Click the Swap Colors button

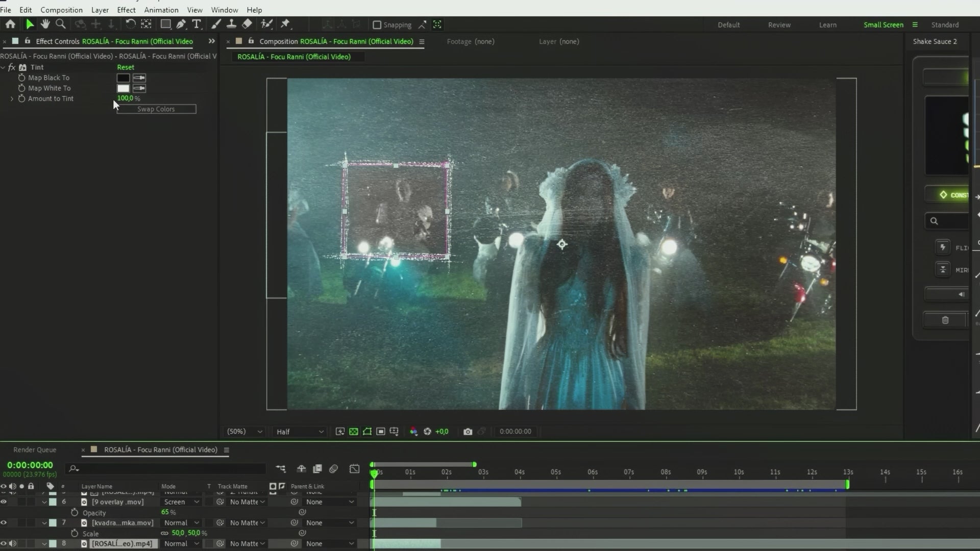coord(156,109)
